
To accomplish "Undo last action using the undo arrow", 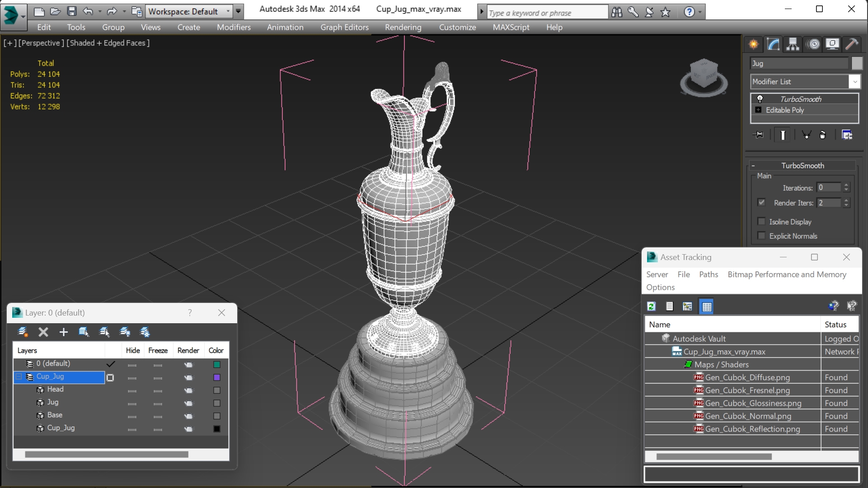I will click(88, 11).
